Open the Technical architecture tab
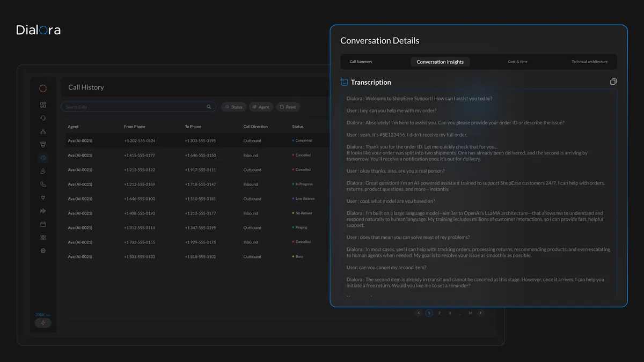Image resolution: width=644 pixels, height=362 pixels. click(x=589, y=62)
